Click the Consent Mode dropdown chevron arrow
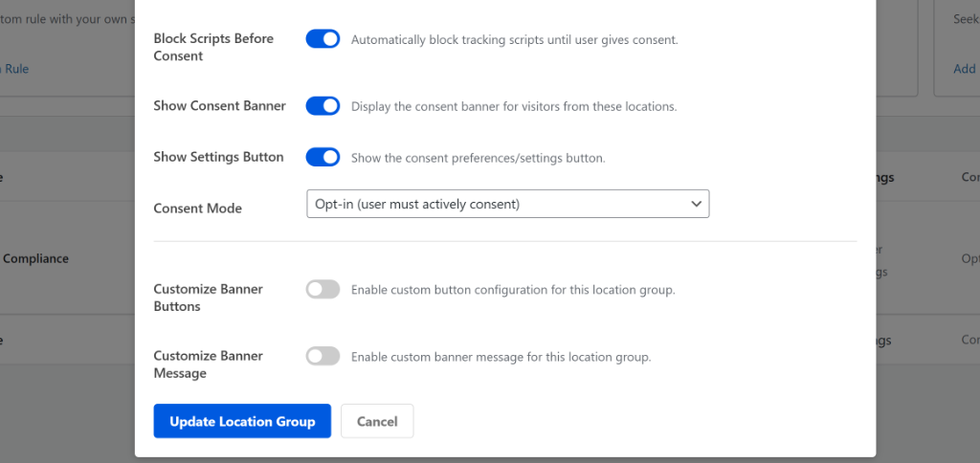This screenshot has height=463, width=980. (696, 204)
